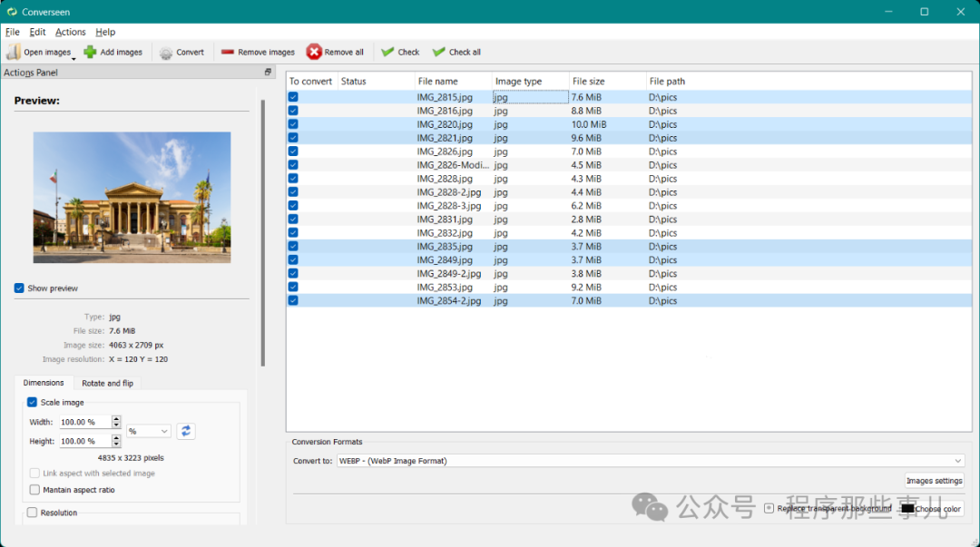Increase width with stepper up arrow

[116, 419]
